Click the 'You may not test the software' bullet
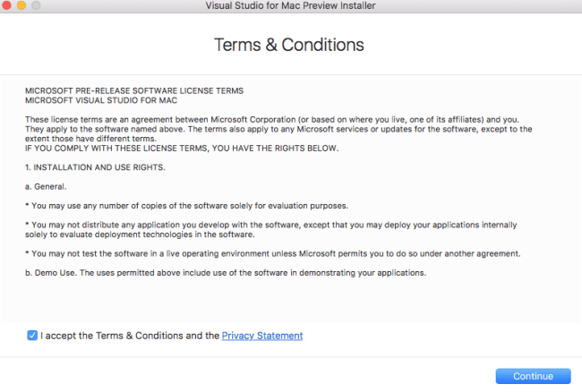Screen dimensions: 582x392 tap(285, 253)
